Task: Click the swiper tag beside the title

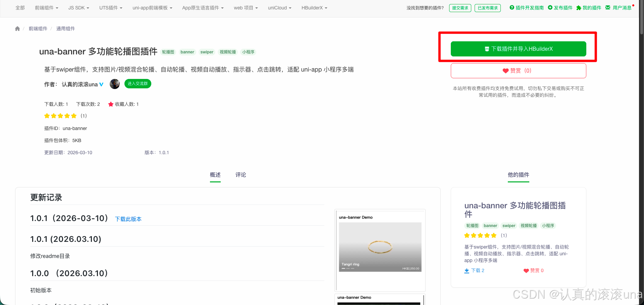Action: (207, 52)
